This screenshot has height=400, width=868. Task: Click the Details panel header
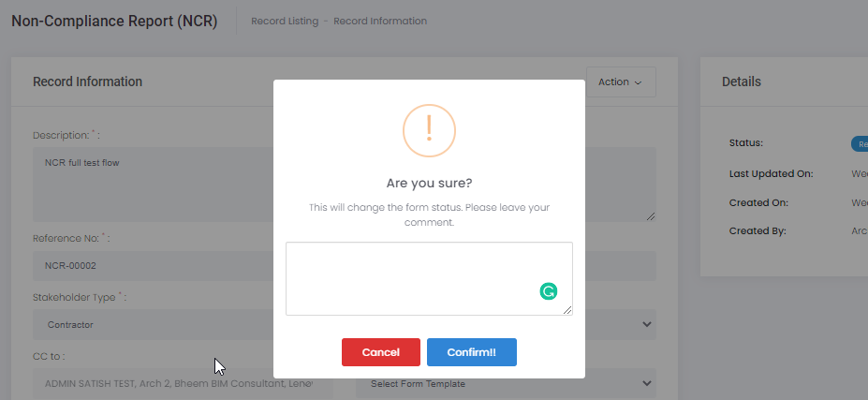click(741, 81)
